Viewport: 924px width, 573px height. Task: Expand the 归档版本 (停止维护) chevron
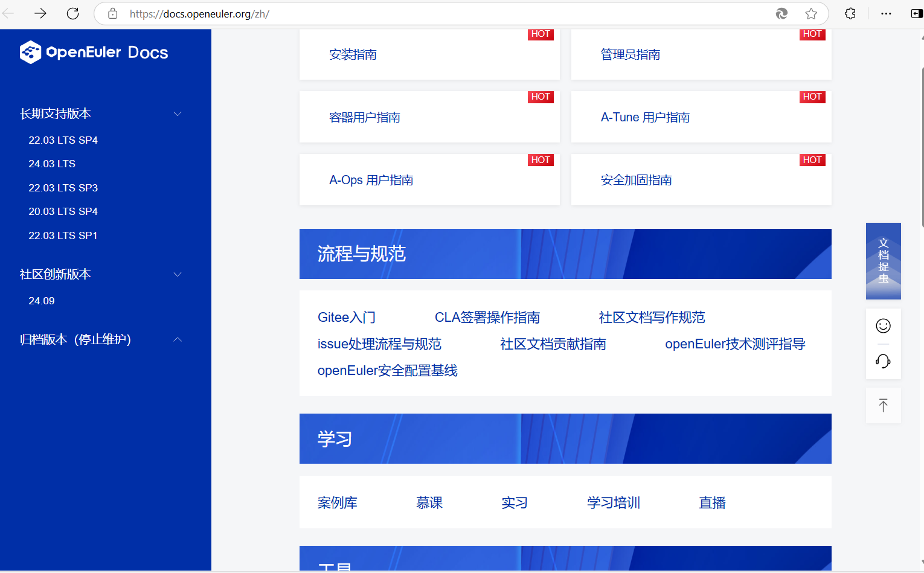pyautogui.click(x=178, y=339)
